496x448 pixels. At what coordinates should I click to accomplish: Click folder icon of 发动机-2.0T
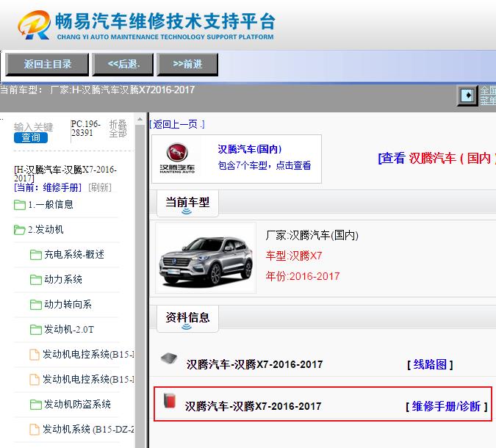pyautogui.click(x=36, y=330)
